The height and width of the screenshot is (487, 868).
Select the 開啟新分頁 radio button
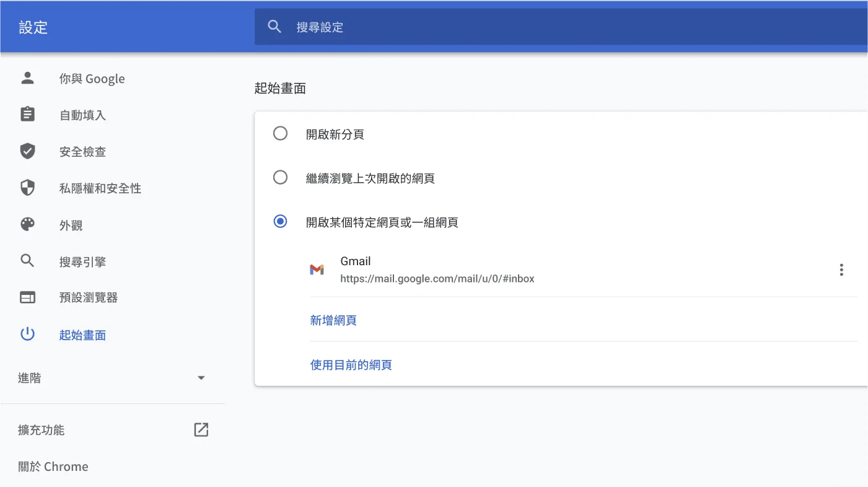point(280,133)
